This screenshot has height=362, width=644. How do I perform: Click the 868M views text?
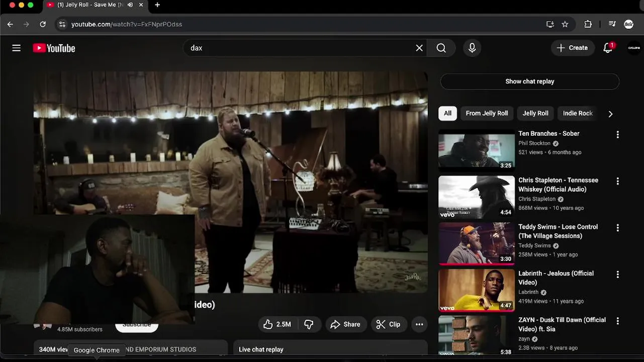pyautogui.click(x=533, y=208)
